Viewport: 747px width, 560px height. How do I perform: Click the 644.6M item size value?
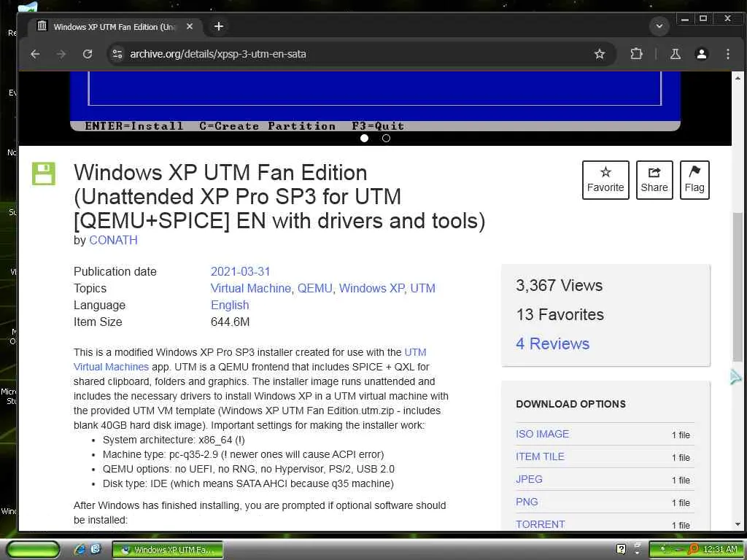pyautogui.click(x=230, y=322)
